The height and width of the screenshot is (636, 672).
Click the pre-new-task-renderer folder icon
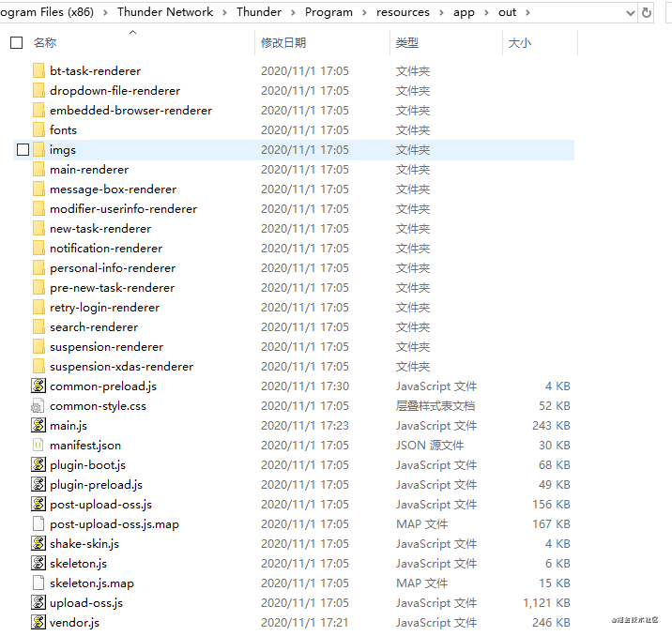tap(38, 287)
